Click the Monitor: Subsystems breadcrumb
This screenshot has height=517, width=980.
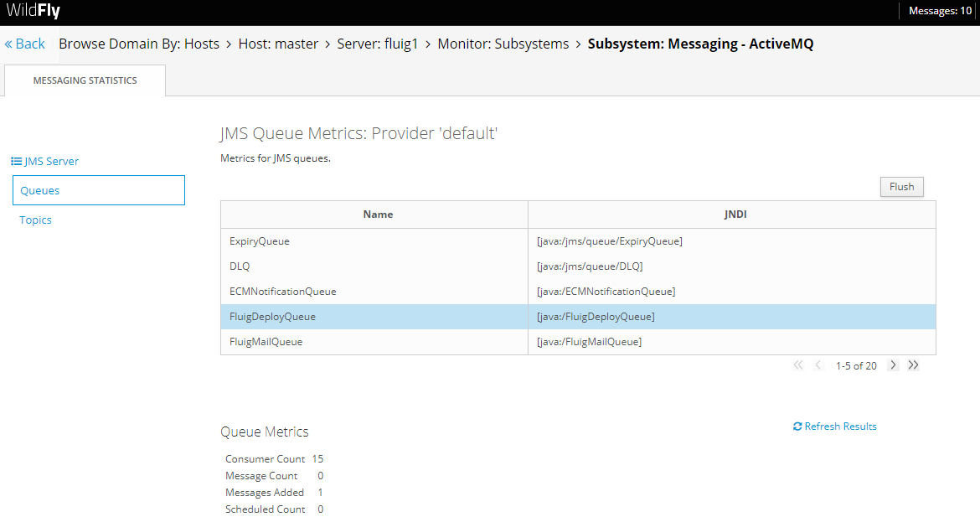503,44
